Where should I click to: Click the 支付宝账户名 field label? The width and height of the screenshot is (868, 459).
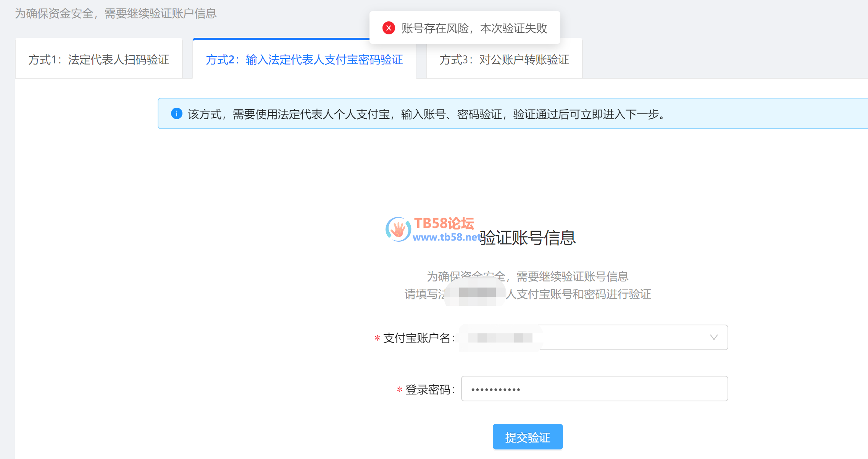[x=419, y=338]
